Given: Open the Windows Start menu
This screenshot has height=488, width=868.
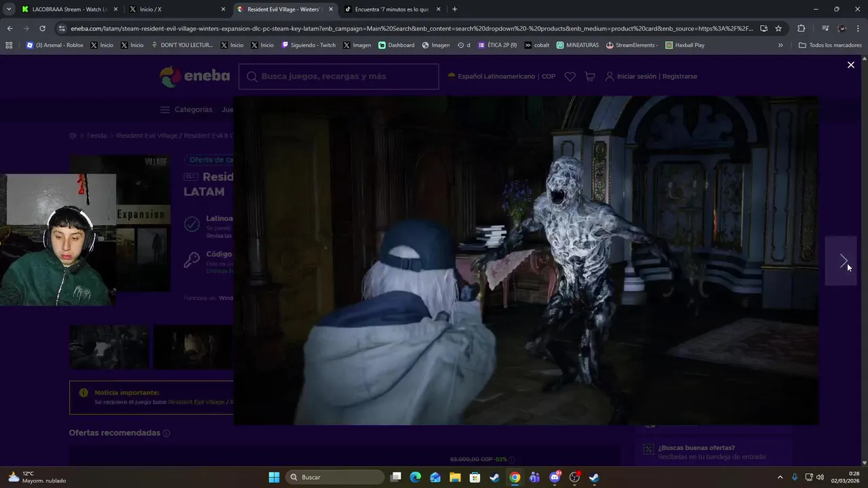Looking at the screenshot, I should pyautogui.click(x=274, y=477).
